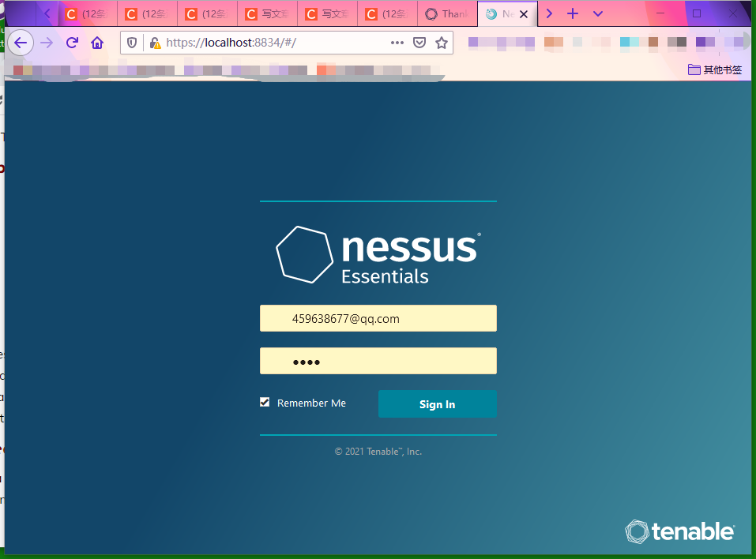Open the page actions ellipsis menu
Viewport: 756px width, 559px height.
click(397, 43)
